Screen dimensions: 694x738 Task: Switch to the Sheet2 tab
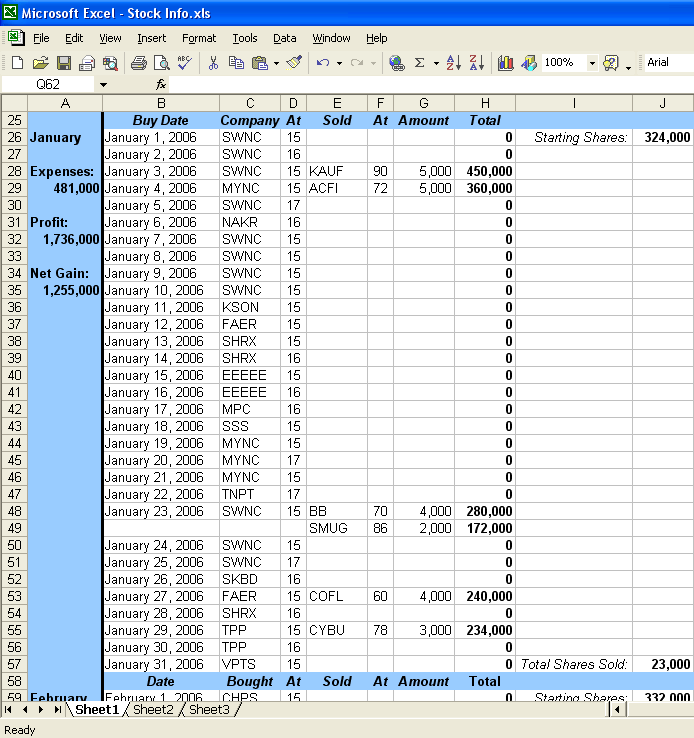153,710
